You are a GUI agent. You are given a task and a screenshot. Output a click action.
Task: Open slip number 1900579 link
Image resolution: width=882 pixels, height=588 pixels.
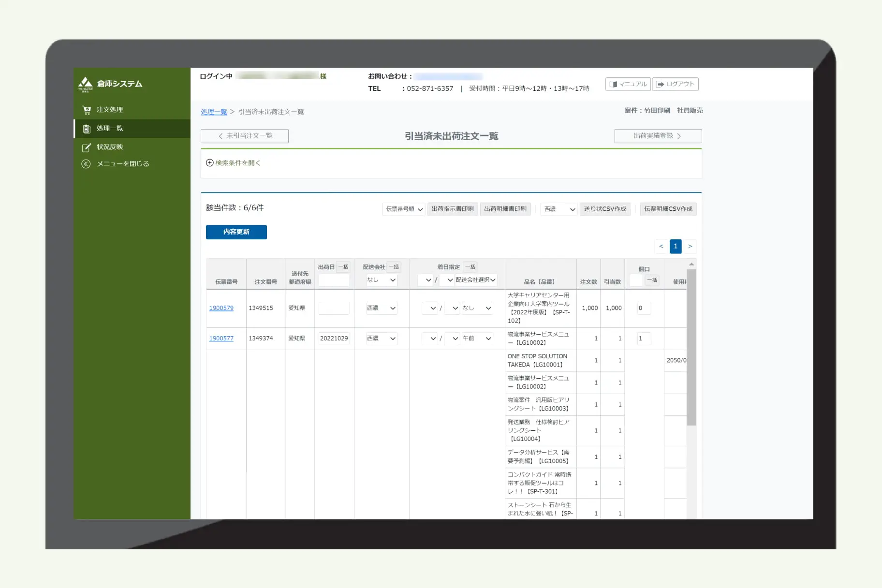[221, 308]
